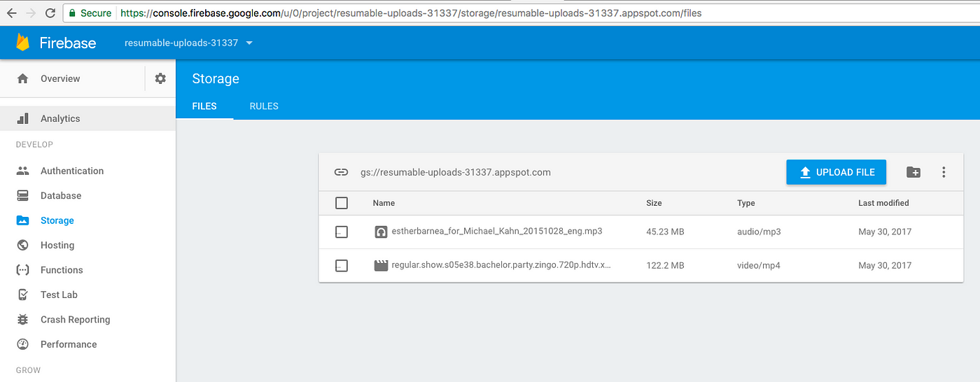Open Overview in the sidebar
Viewport: 980px width, 382px height.
point(60,78)
